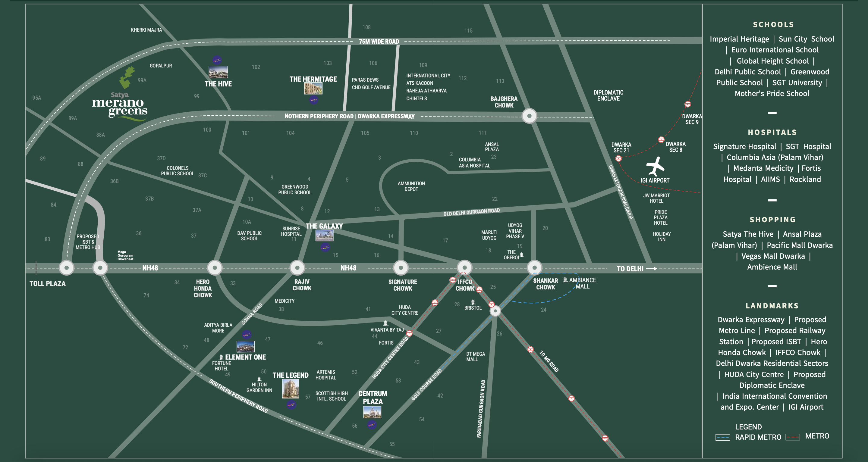
Task: Click the IFFCO Chowk junction circle
Action: (x=464, y=268)
